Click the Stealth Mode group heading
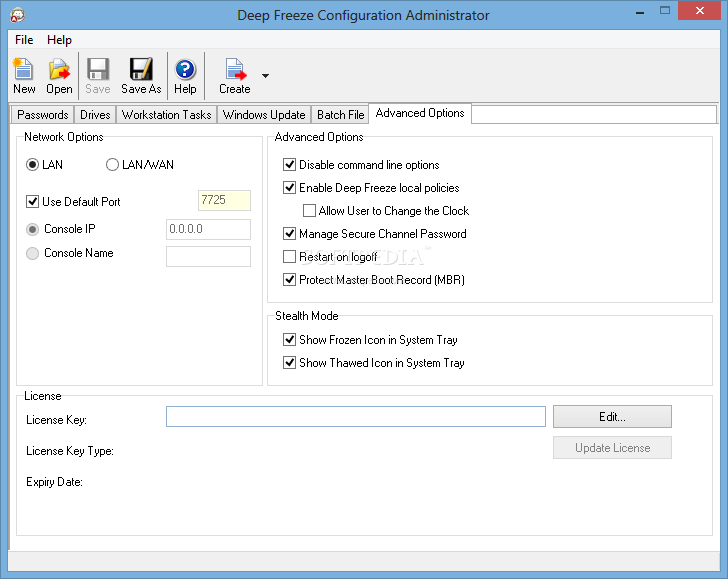Viewport: 728px width, 579px height. click(x=306, y=316)
